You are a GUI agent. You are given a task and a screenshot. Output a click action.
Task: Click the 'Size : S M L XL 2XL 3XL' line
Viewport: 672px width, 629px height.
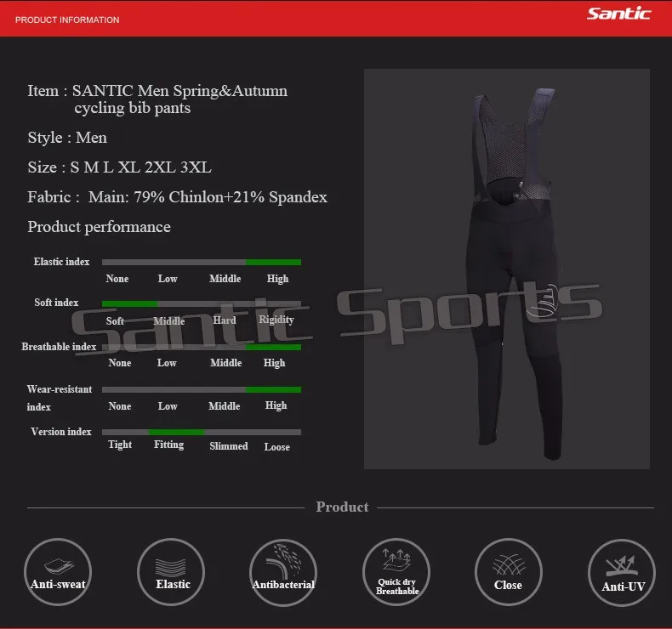coord(120,167)
